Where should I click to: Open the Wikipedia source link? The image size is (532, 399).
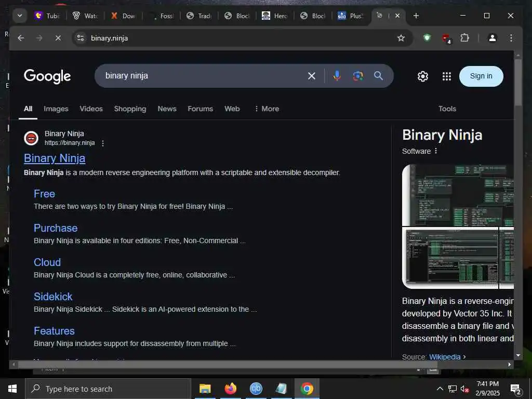click(445, 356)
